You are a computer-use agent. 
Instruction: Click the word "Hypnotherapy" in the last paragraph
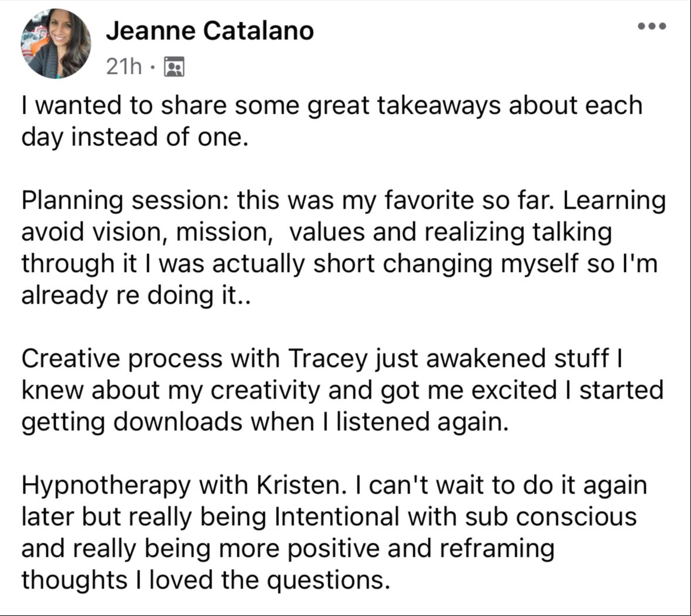(x=106, y=486)
